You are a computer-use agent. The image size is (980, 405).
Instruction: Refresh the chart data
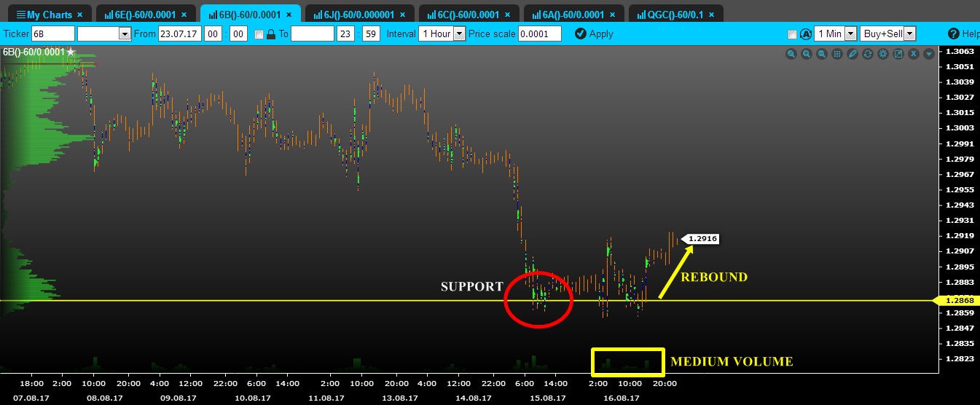[867, 54]
